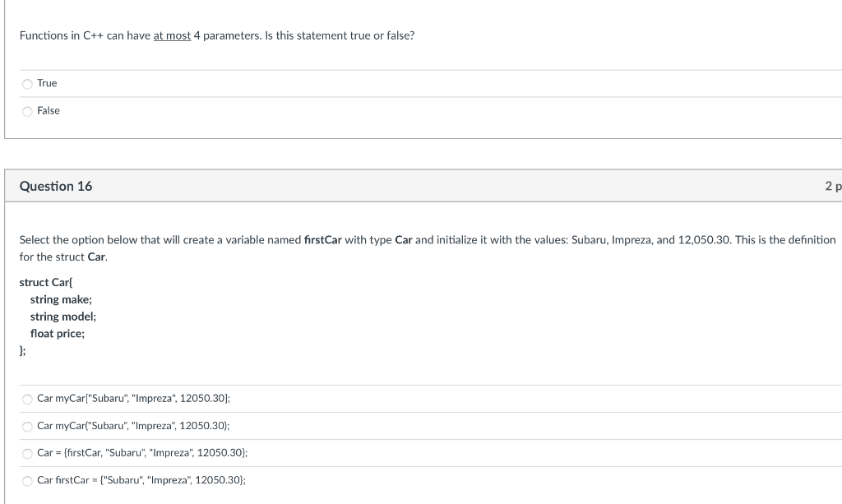Click the "string make;" code line
842x504 pixels.
point(61,299)
